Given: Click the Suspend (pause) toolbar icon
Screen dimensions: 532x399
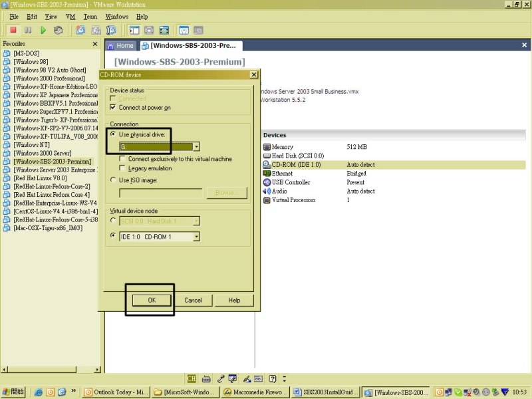Looking at the screenshot, I should [28, 30].
